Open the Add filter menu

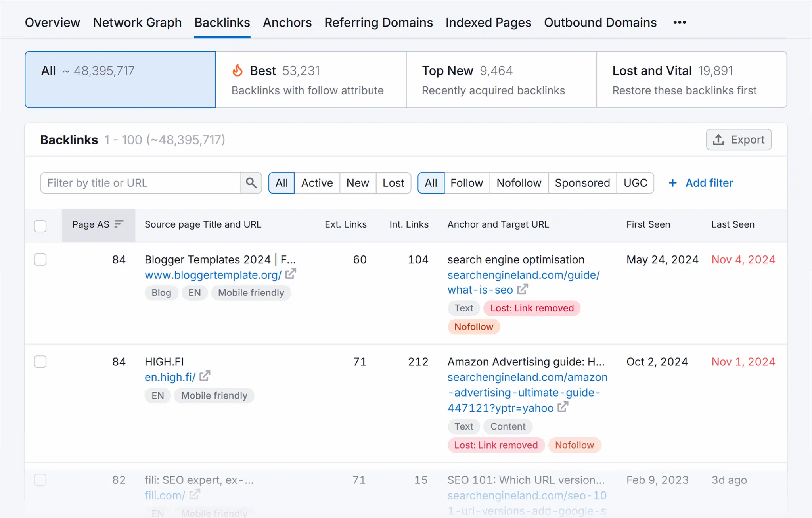[700, 183]
